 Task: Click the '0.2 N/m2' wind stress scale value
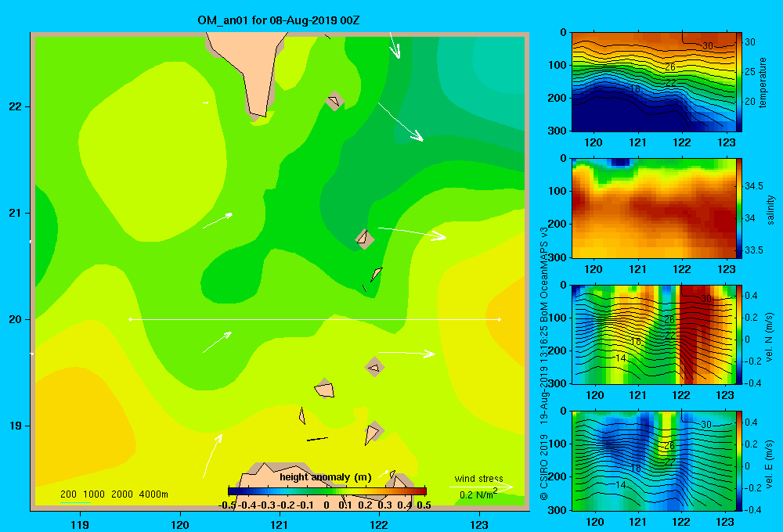tap(478, 494)
